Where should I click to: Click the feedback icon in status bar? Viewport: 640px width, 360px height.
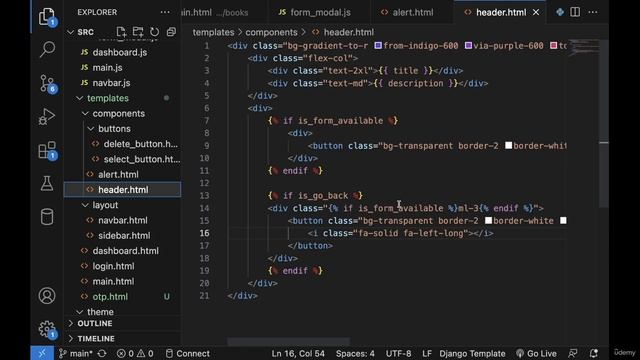point(573,353)
